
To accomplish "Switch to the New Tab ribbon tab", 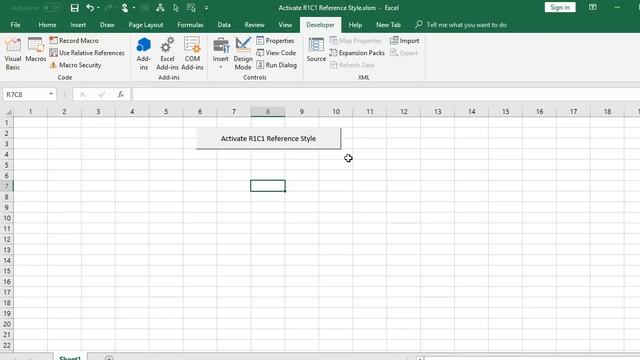I will click(x=388, y=25).
